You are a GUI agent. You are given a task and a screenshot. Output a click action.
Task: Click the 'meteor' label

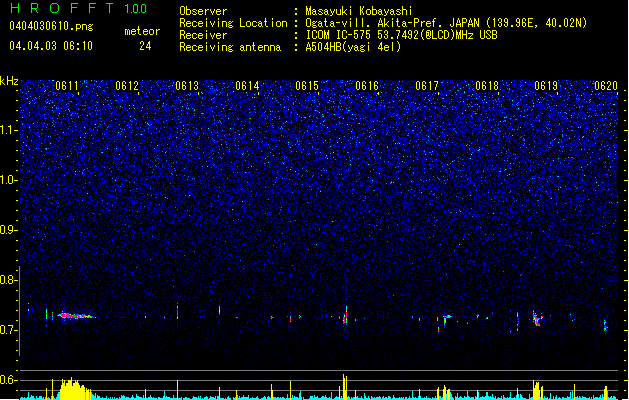(x=142, y=31)
